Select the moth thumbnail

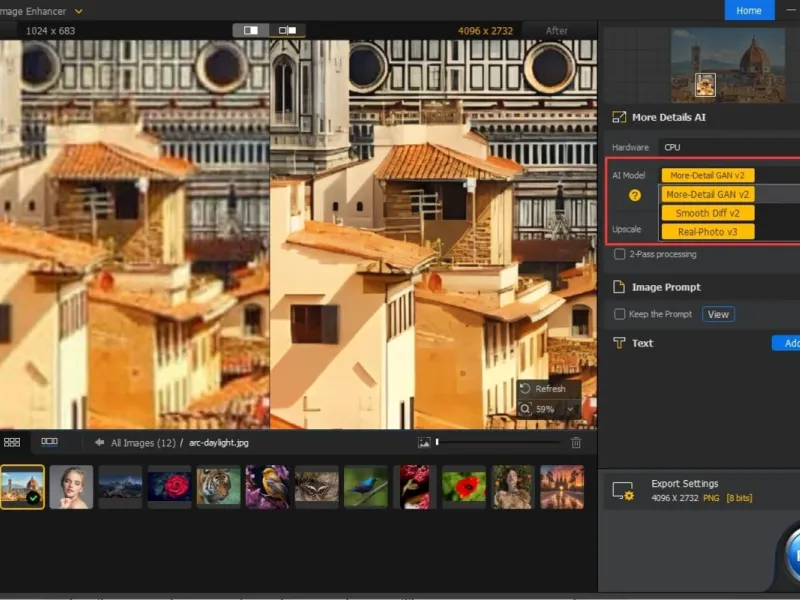tap(316, 487)
